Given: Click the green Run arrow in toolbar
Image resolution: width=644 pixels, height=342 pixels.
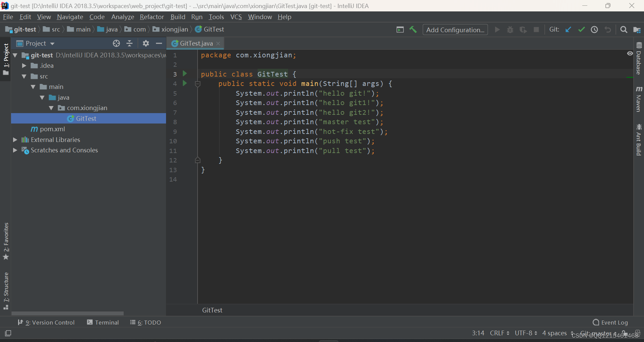Looking at the screenshot, I should pos(497,30).
